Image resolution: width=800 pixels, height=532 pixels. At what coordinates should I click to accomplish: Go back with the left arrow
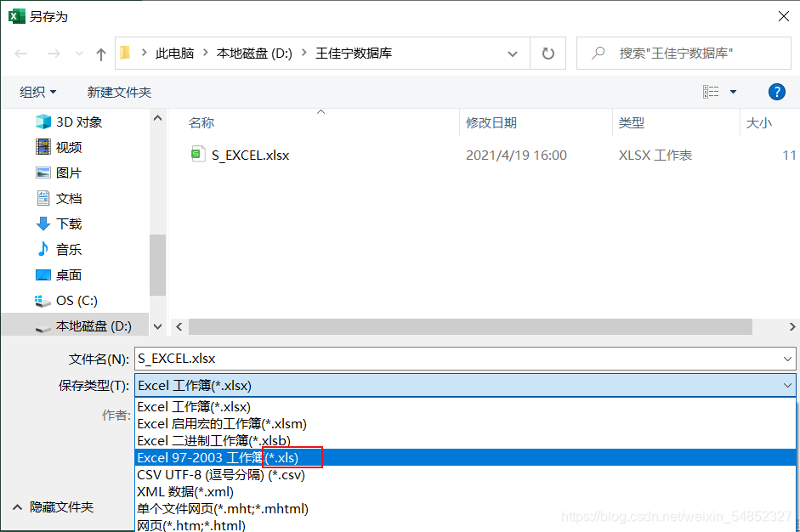21,53
